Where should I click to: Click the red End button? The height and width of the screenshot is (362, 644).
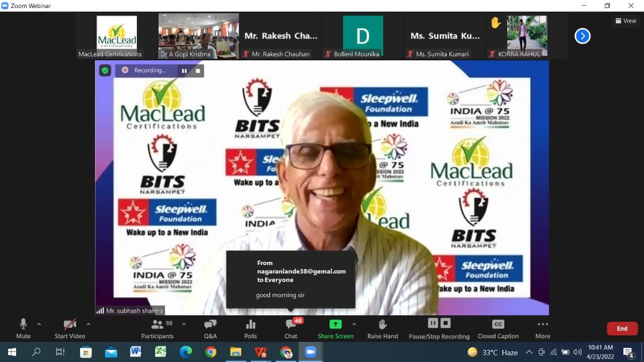click(x=622, y=329)
